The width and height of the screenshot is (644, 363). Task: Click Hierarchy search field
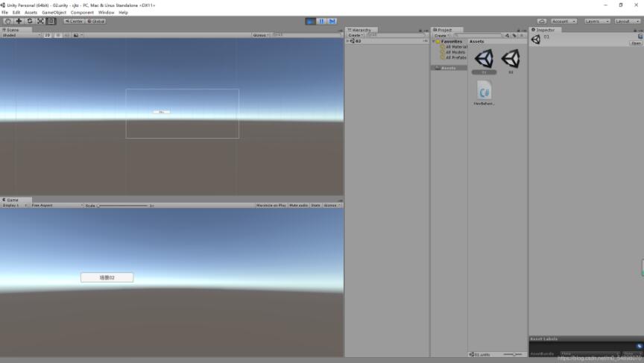tap(396, 35)
